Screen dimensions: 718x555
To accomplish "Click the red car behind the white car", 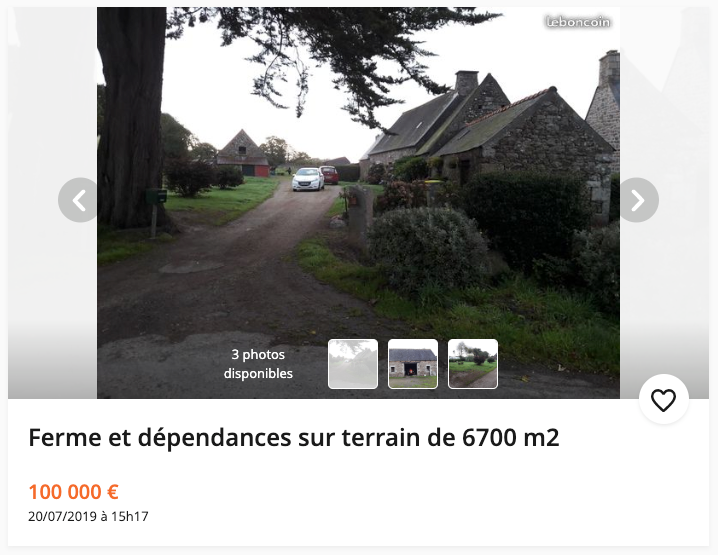I will pyautogui.click(x=329, y=174).
